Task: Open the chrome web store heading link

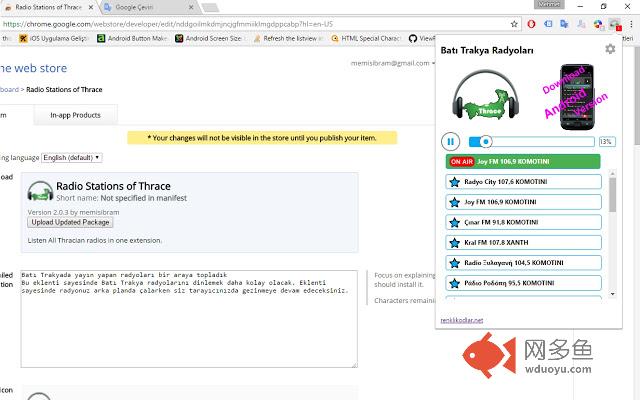Action: pyautogui.click(x=33, y=68)
